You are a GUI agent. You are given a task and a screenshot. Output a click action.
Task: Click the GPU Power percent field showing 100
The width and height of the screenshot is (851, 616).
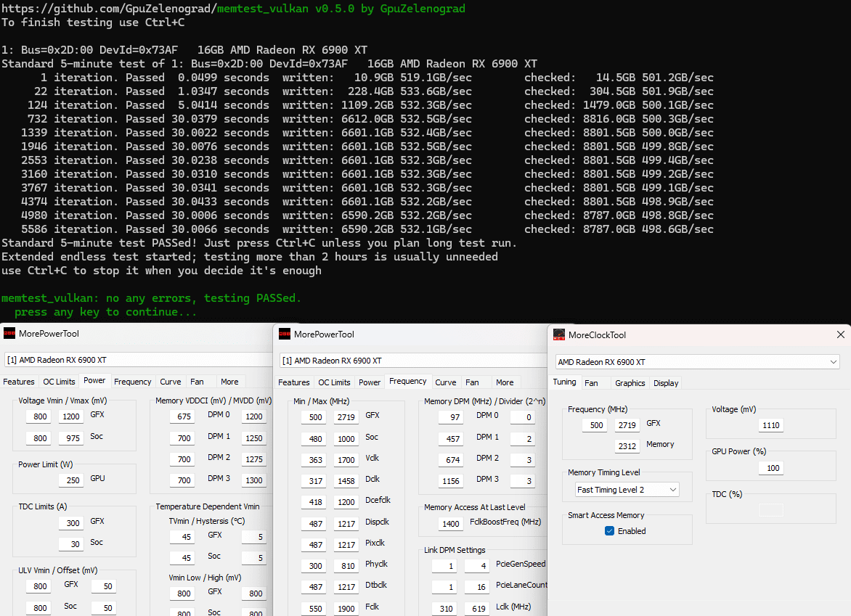tap(770, 468)
